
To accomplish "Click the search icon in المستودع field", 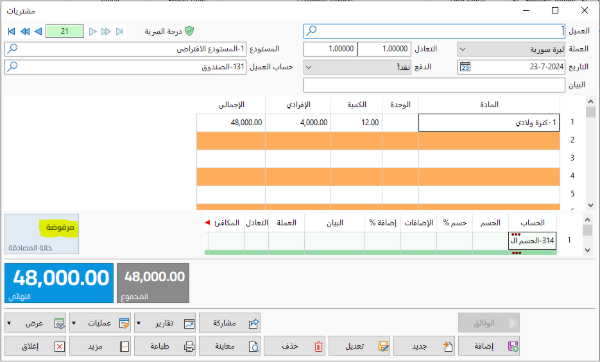I will pos(12,49).
